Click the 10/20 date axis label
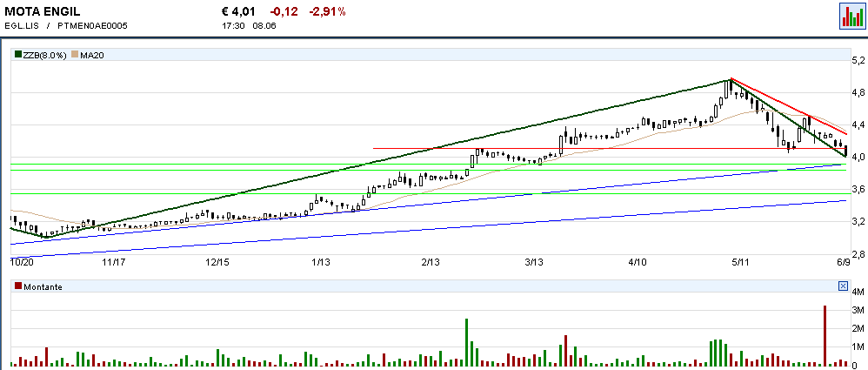 coord(21,261)
